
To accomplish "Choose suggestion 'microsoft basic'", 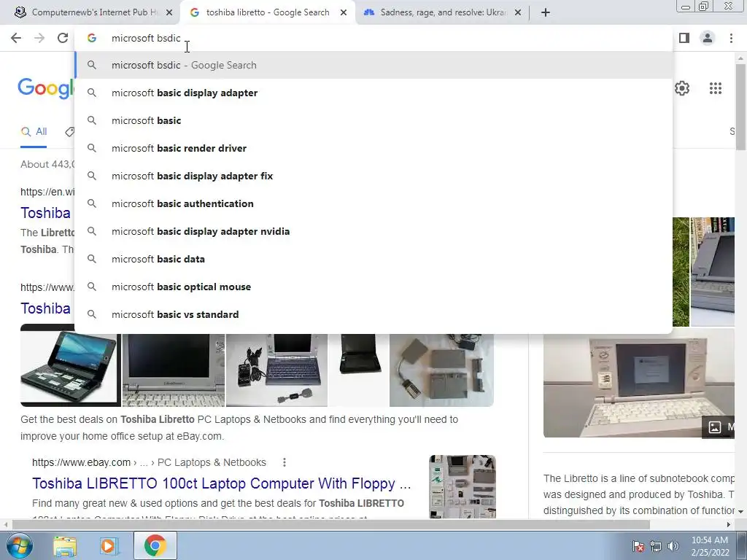I will pos(374,120).
